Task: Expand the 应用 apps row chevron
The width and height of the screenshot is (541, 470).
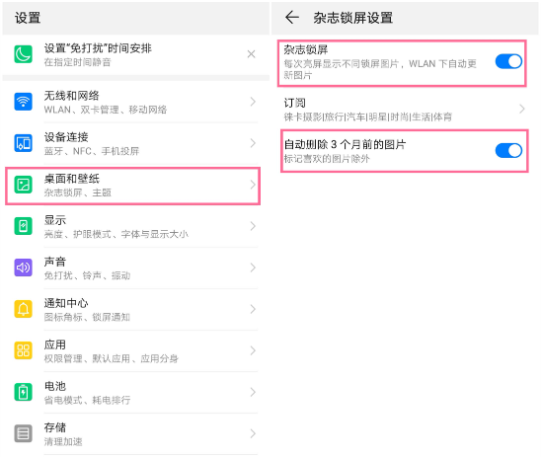Action: pyautogui.click(x=253, y=351)
